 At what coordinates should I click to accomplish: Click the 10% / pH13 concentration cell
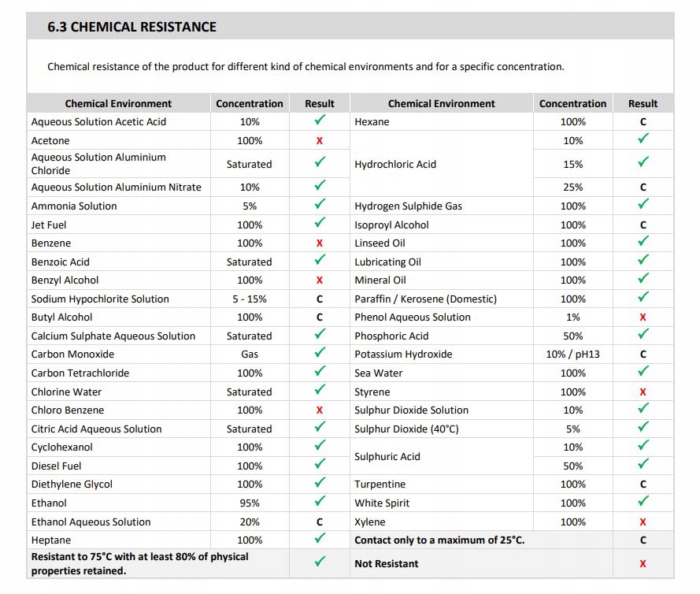[572, 354]
